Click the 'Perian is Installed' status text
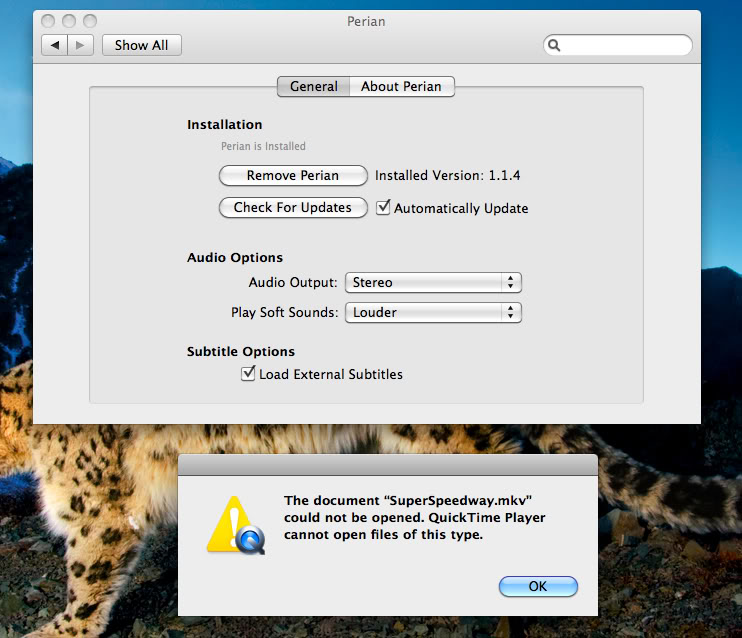Screen dimensions: 742x638 [x=263, y=146]
